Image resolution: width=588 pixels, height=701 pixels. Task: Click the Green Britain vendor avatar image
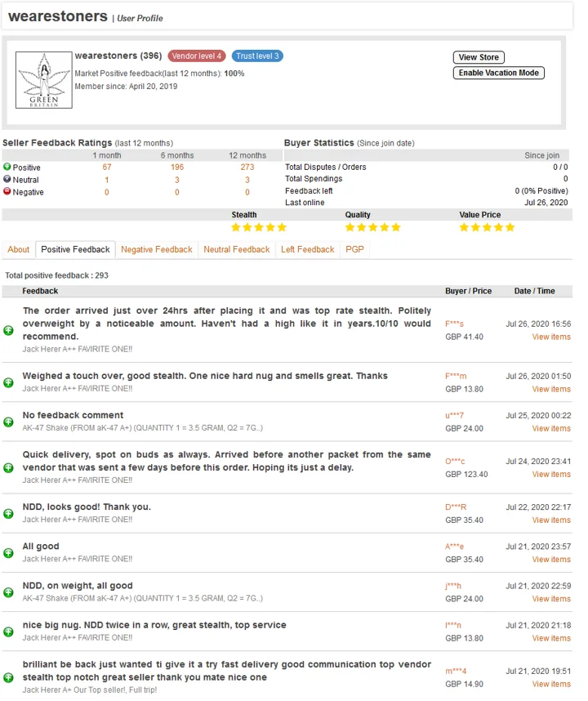(44, 79)
